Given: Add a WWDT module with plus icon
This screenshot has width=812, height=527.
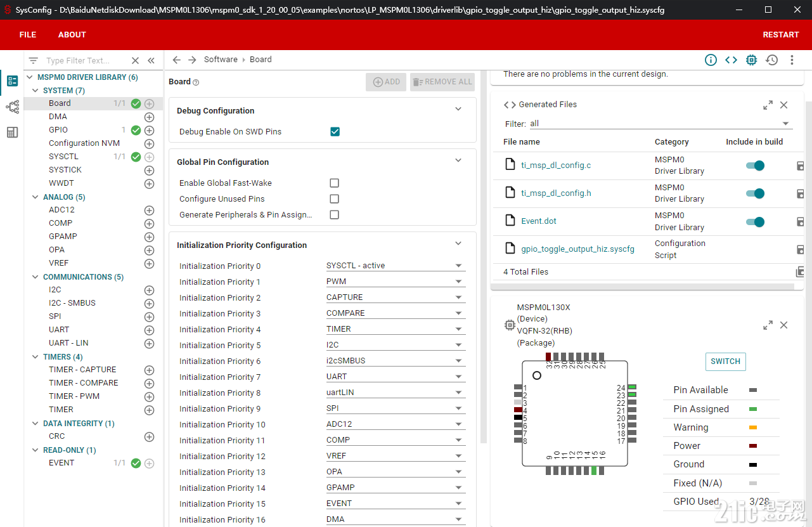Looking at the screenshot, I should [150, 183].
